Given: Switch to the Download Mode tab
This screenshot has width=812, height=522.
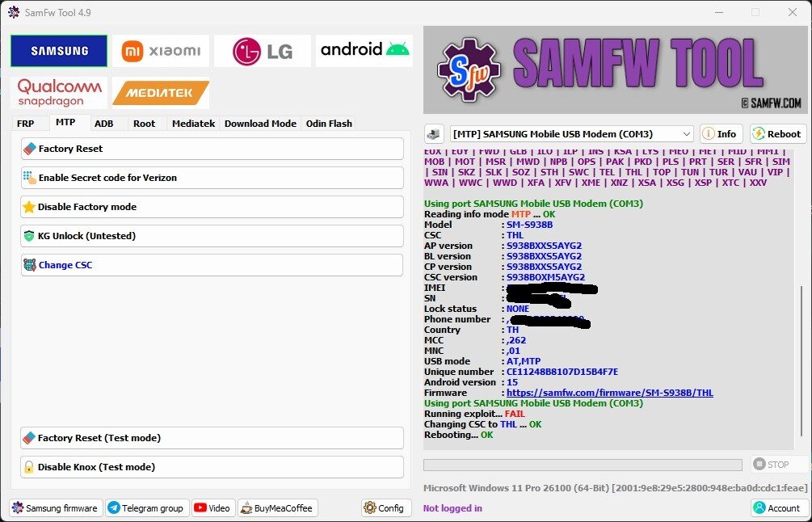Looking at the screenshot, I should (x=260, y=124).
